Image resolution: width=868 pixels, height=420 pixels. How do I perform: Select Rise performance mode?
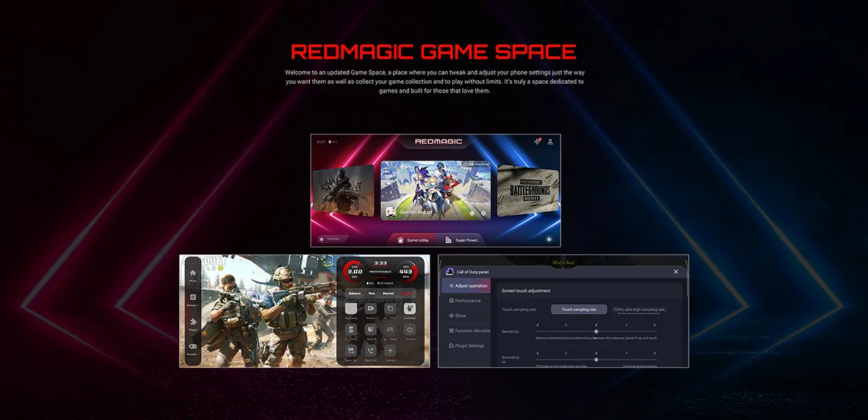(372, 293)
